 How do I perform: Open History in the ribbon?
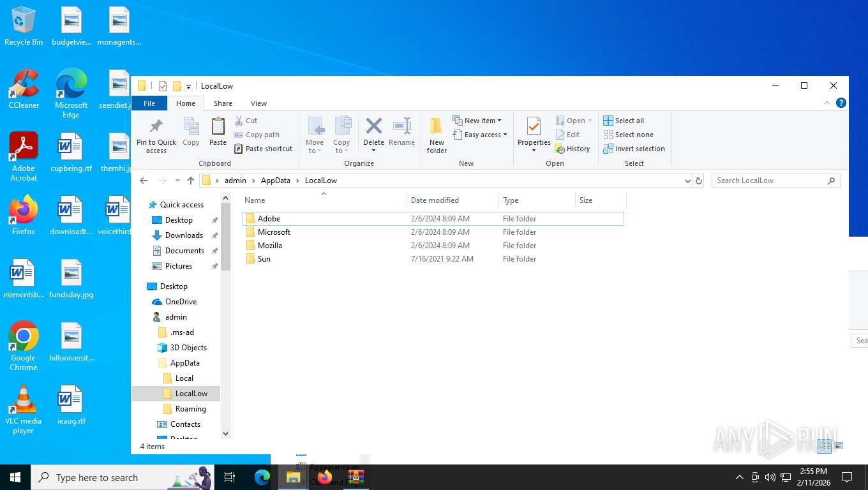(572, 149)
